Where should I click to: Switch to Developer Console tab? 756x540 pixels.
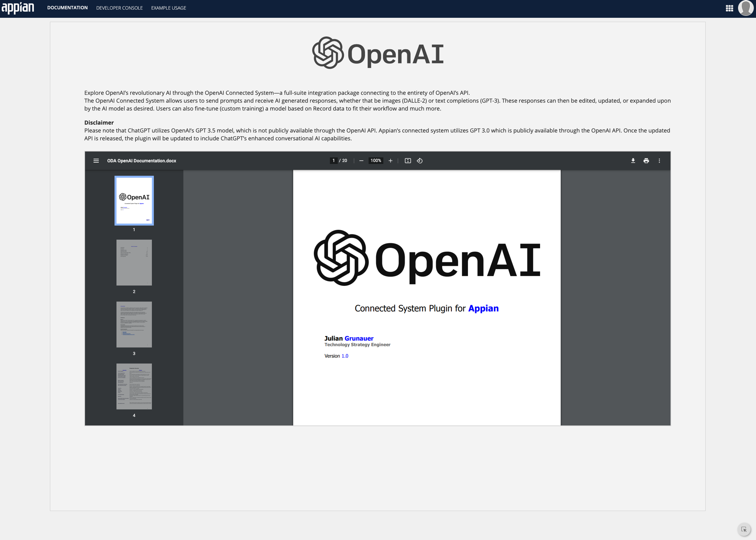click(x=119, y=8)
